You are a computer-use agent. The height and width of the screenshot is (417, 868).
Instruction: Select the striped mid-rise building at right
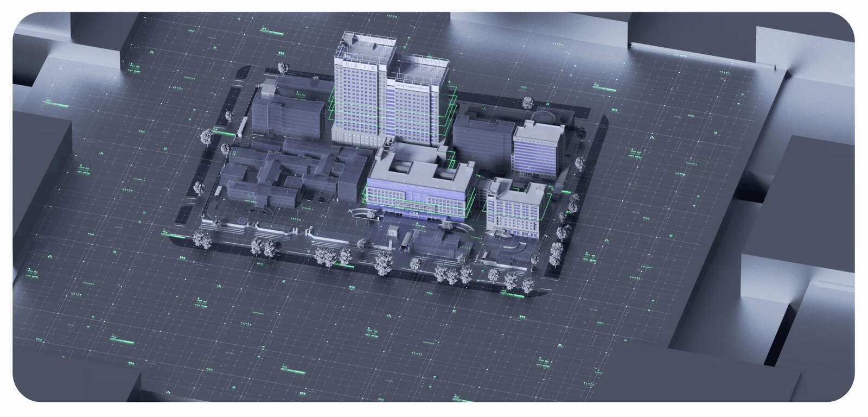point(537,150)
